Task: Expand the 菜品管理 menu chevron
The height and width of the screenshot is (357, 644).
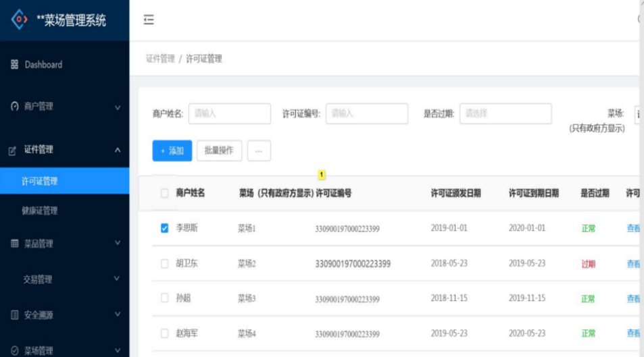Action: [x=118, y=243]
